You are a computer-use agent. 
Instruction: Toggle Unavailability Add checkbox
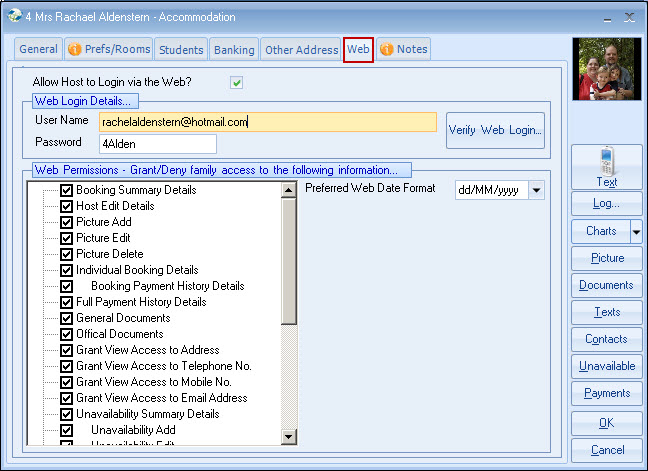[x=67, y=431]
